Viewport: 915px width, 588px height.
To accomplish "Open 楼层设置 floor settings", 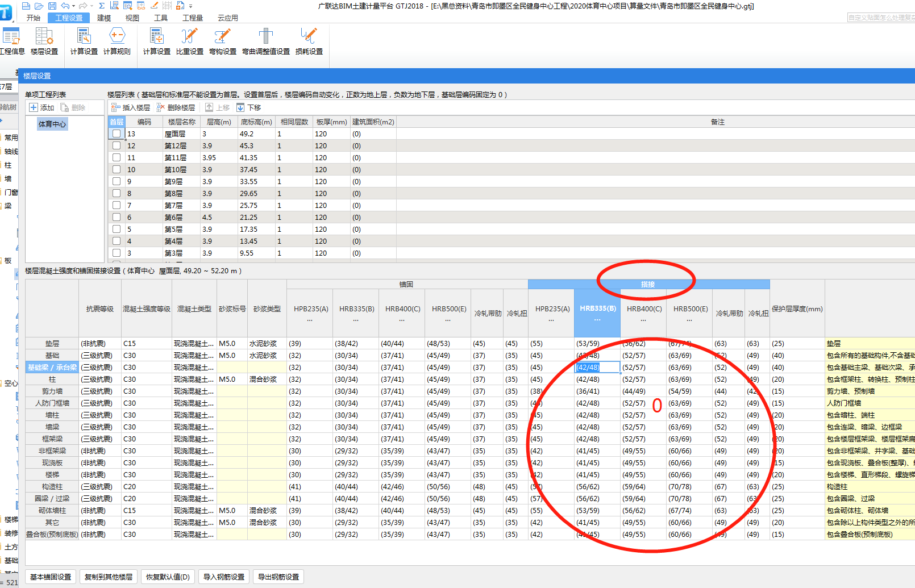I will pos(44,41).
